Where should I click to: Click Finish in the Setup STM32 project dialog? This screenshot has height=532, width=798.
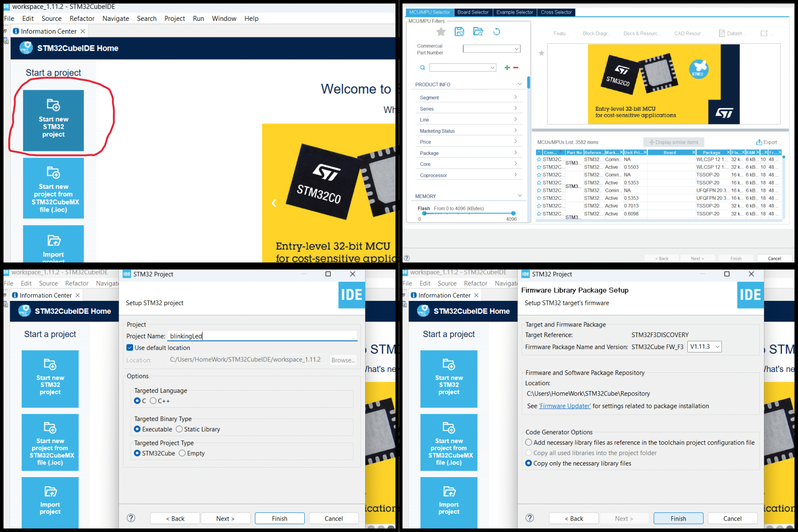[x=280, y=518]
